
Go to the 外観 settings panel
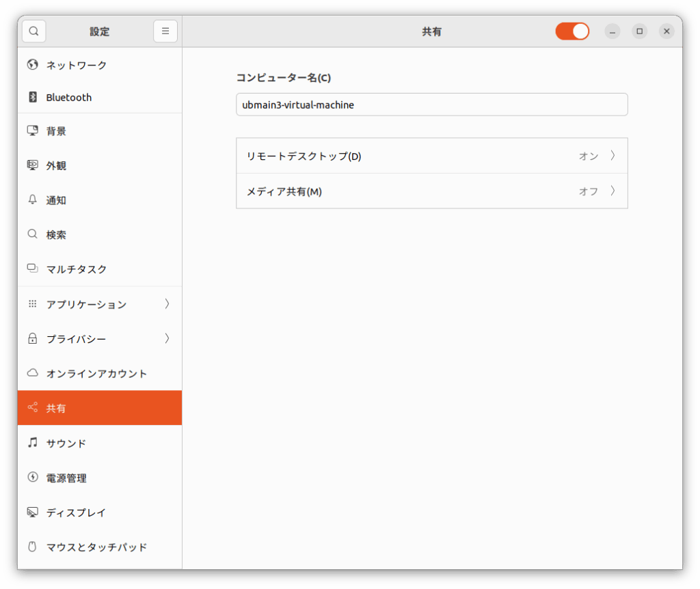(100, 165)
